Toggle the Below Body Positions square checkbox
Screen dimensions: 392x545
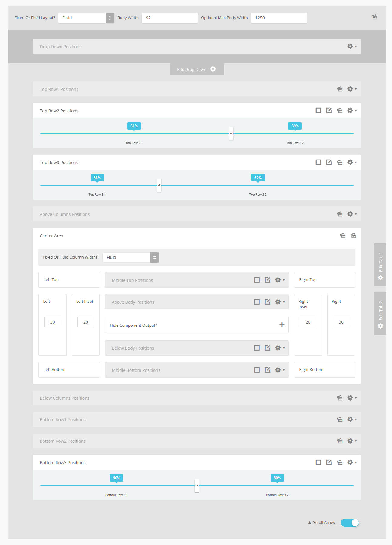coord(257,348)
